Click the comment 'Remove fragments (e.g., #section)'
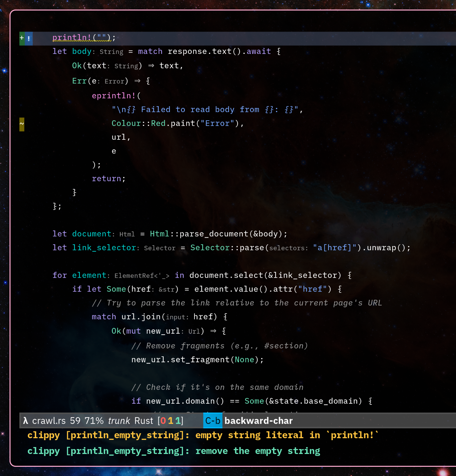The width and height of the screenshot is (456, 476). pos(220,346)
